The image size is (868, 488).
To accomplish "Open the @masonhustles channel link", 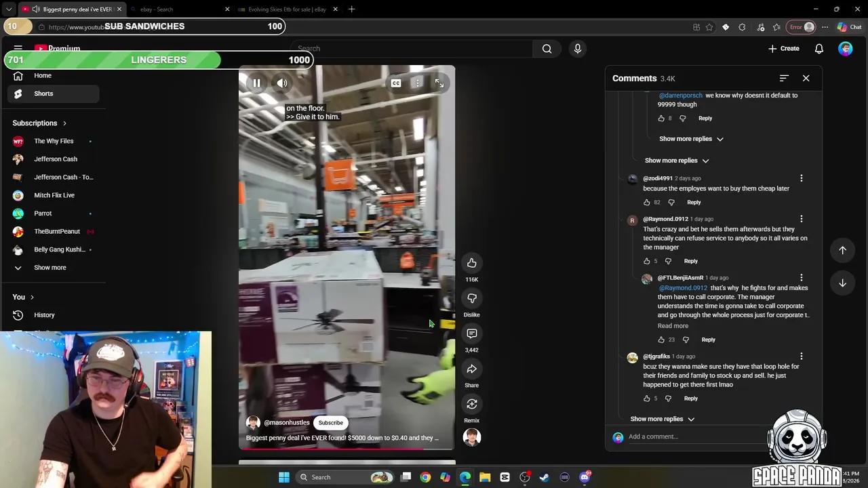I will pos(286,423).
